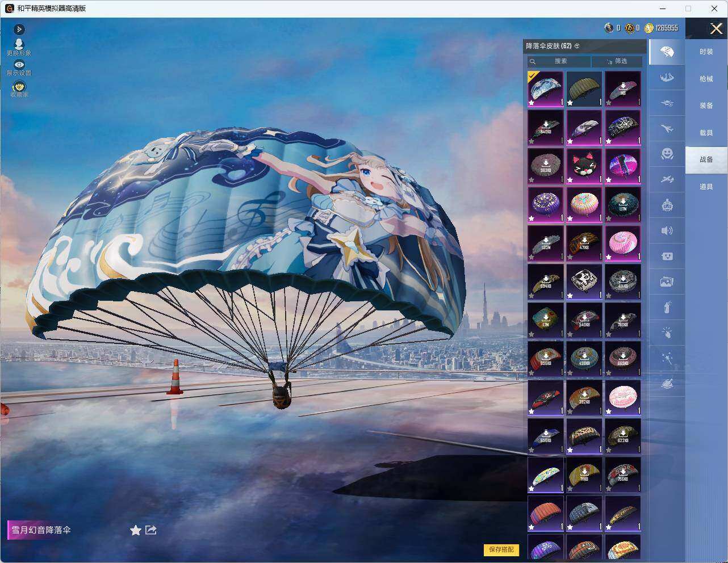Click the 保存搭配 button

click(x=501, y=549)
